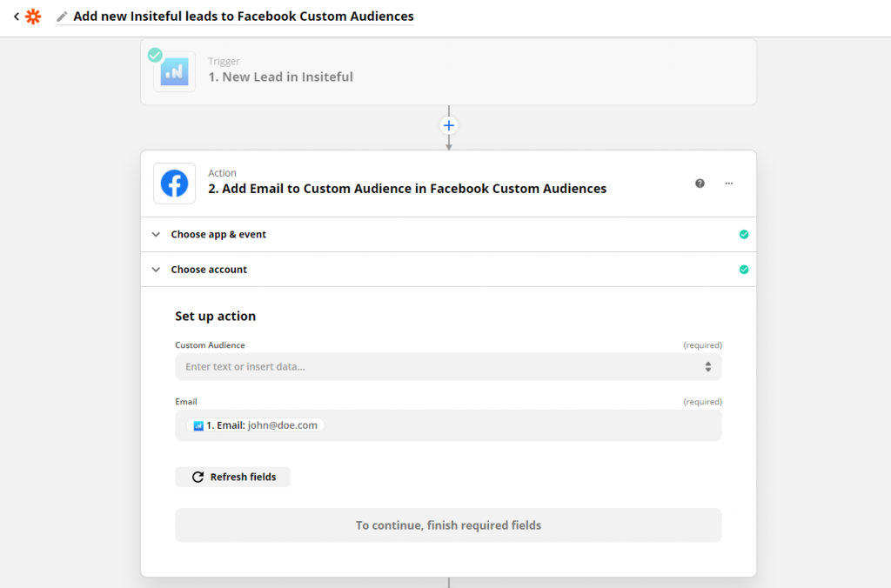Viewport: 891px width, 588px height.
Task: Go back using the left arrow
Action: 17,17
